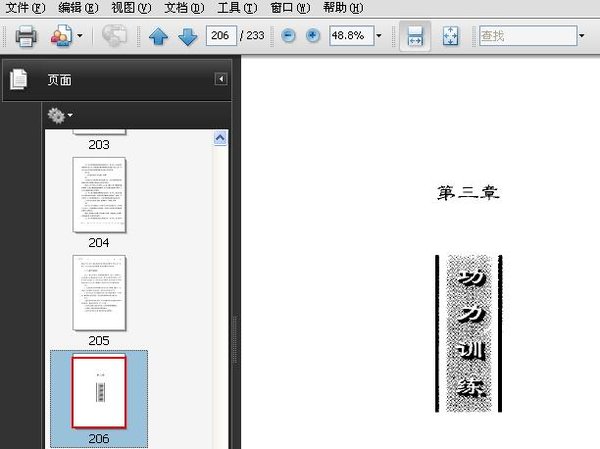The width and height of the screenshot is (600, 449).
Task: Click the thumbnail scrollbar up arrow
Action: point(220,138)
